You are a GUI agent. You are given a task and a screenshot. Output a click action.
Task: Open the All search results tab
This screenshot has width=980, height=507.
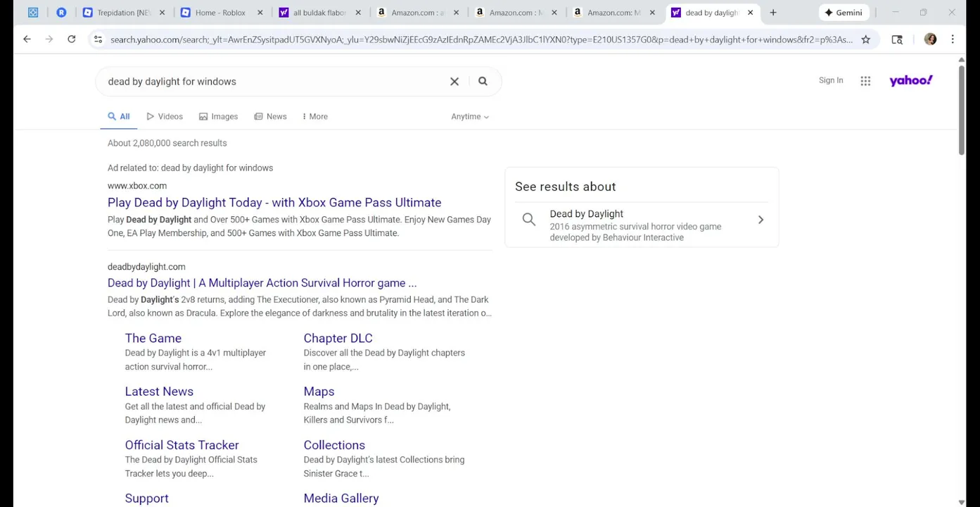point(118,117)
